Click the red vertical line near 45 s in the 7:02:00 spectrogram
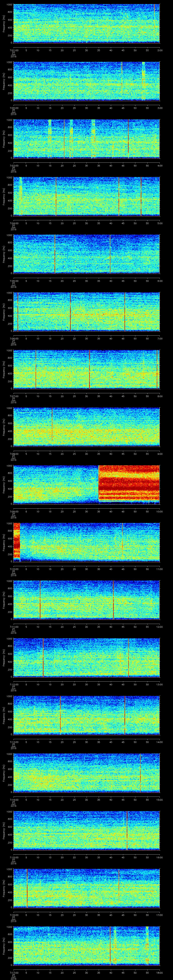173x980 pixels. click(x=122, y=78)
